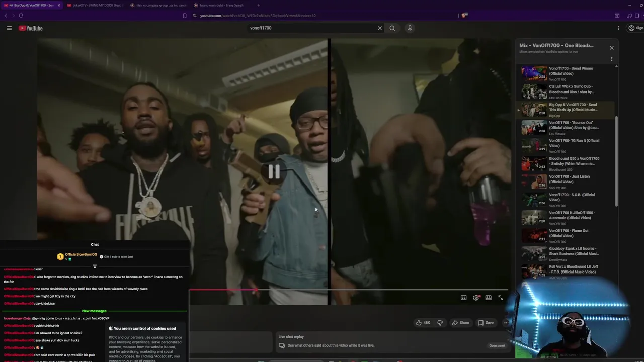Image resolution: width=644 pixels, height=362 pixels.
Task: Start voice search with the microphone
Action: 410,28
